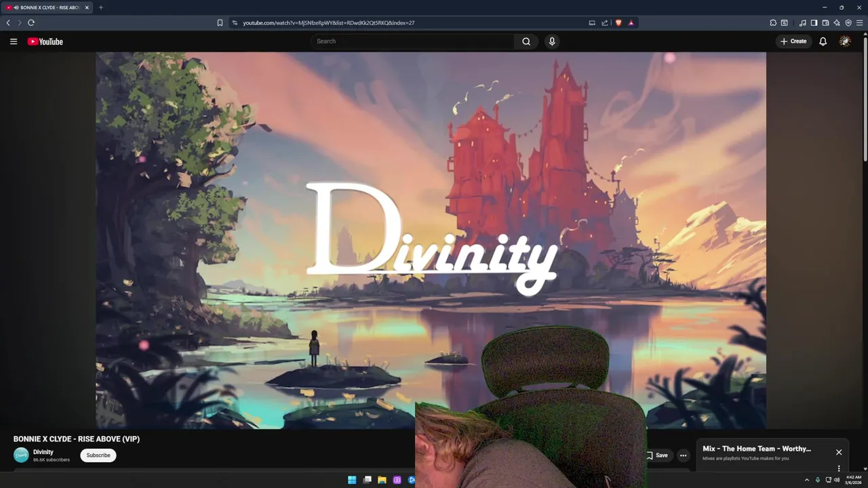Image resolution: width=868 pixels, height=488 pixels.
Task: Open the purple taskbar app icon
Action: pos(397,480)
